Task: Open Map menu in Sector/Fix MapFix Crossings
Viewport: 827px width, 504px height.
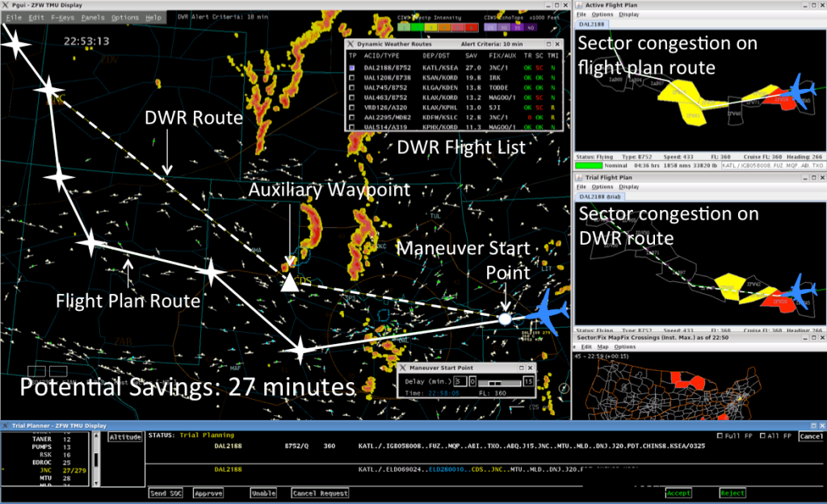Action: 602,346
